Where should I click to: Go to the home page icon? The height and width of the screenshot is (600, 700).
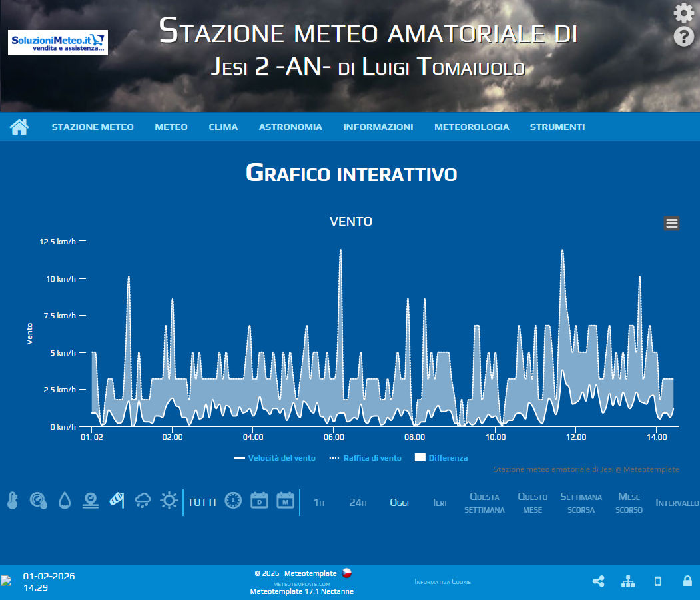tap(19, 127)
